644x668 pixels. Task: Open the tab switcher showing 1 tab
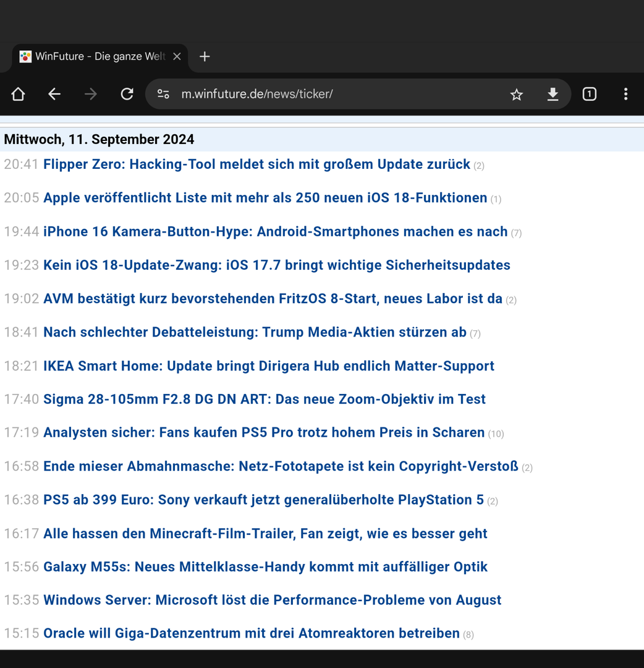point(589,94)
